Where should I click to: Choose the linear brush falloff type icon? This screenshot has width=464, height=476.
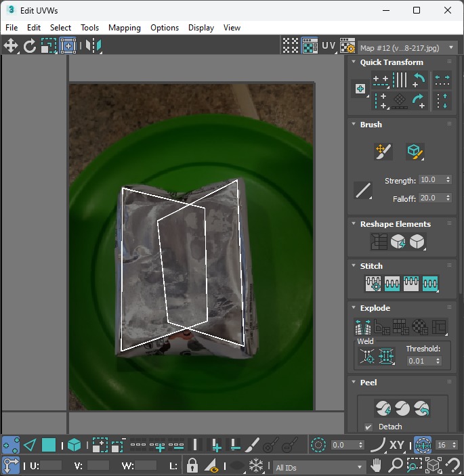363,190
